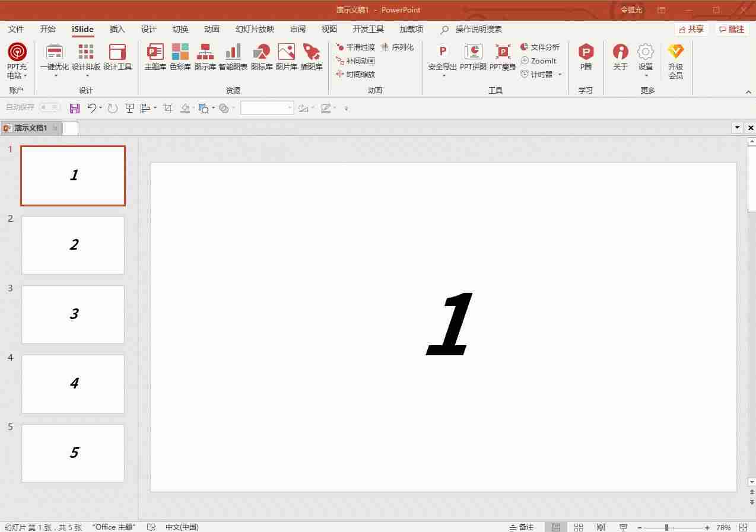
Task: Switch to the 插入 ribbon tab
Action: (x=117, y=29)
